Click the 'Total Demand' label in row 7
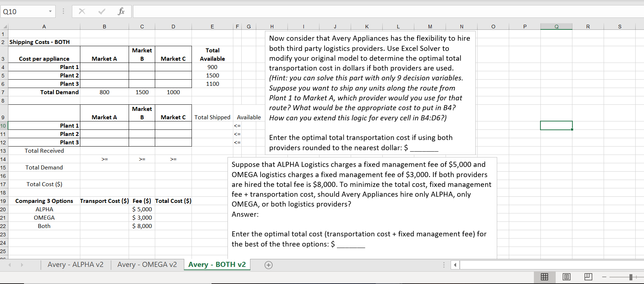The image size is (644, 284). tap(44, 92)
